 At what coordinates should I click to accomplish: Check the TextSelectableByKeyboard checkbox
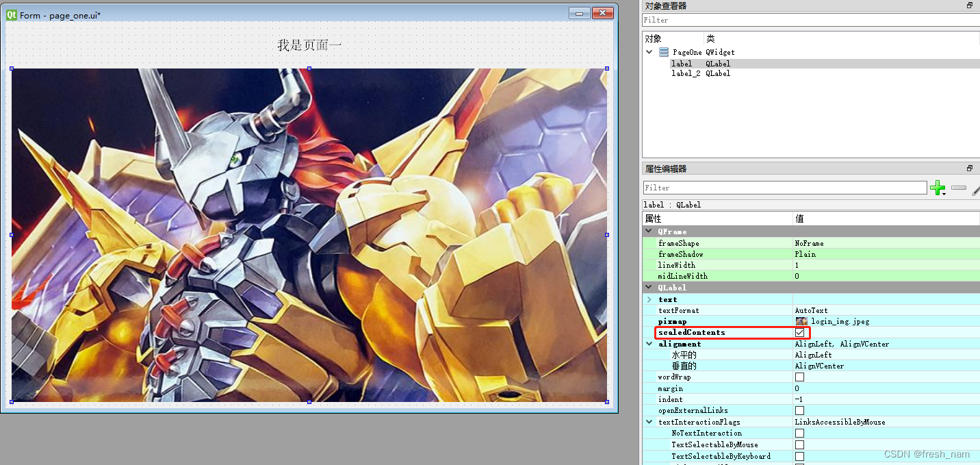pyautogui.click(x=799, y=456)
